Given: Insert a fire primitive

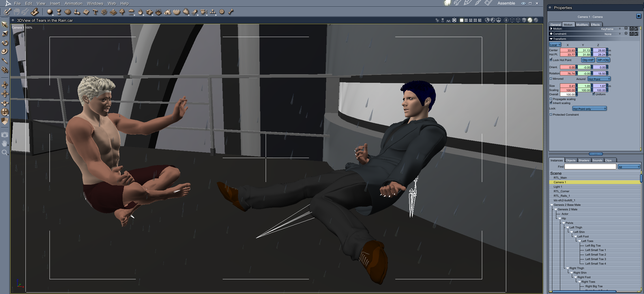Looking at the screenshot, I should pyautogui.click(x=140, y=12).
